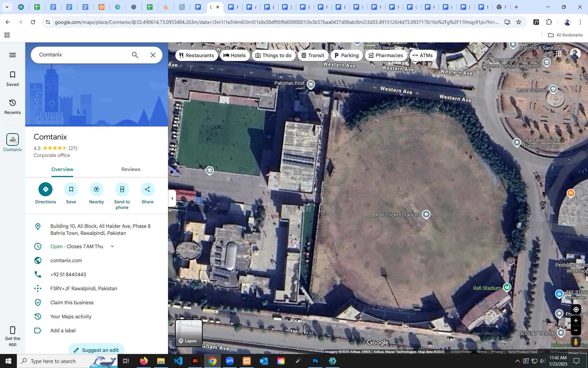Click the Rafi Cricket Stadium map pin

426,214
